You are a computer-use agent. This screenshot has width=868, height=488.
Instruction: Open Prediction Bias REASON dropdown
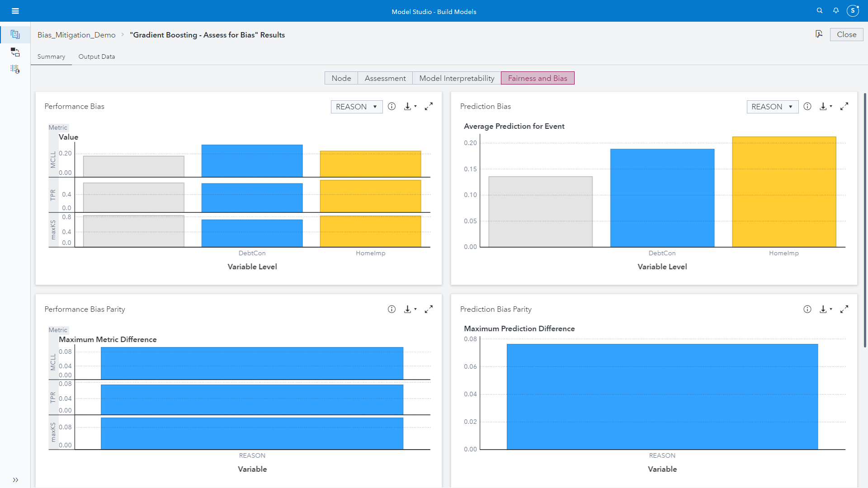coord(772,107)
